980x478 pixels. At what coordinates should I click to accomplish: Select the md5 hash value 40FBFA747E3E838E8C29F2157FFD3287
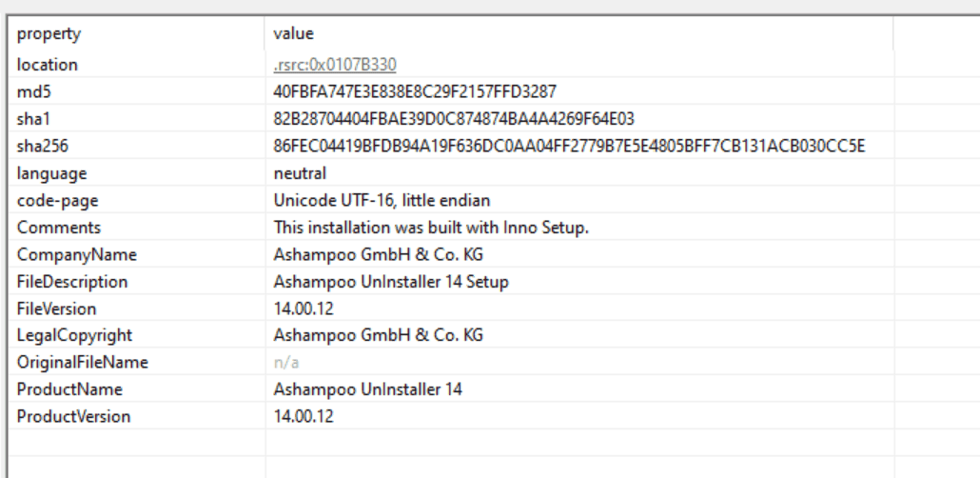click(415, 92)
